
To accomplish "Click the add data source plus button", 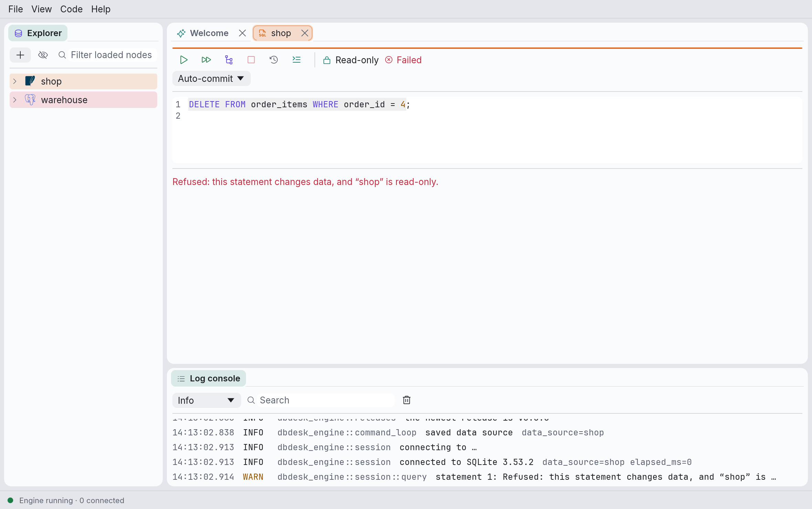I will pyautogui.click(x=20, y=55).
